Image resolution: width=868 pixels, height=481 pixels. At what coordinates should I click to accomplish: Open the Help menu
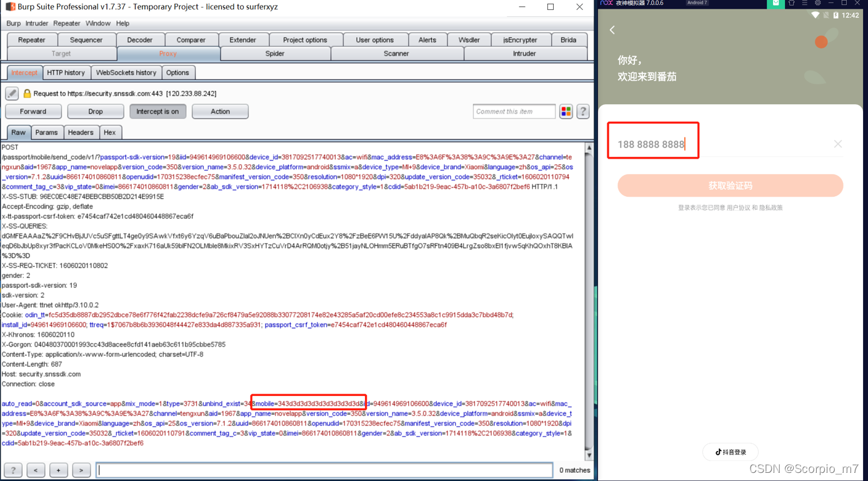122,24
